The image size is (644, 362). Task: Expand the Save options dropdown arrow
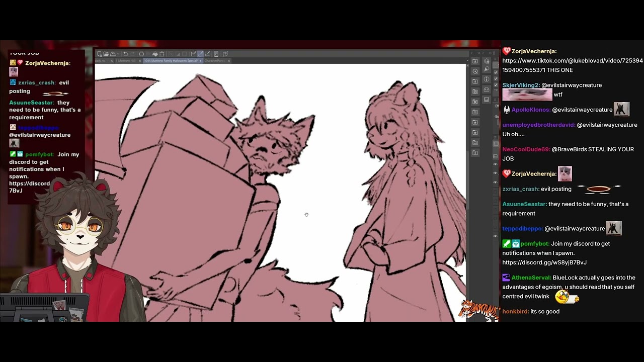tap(117, 54)
